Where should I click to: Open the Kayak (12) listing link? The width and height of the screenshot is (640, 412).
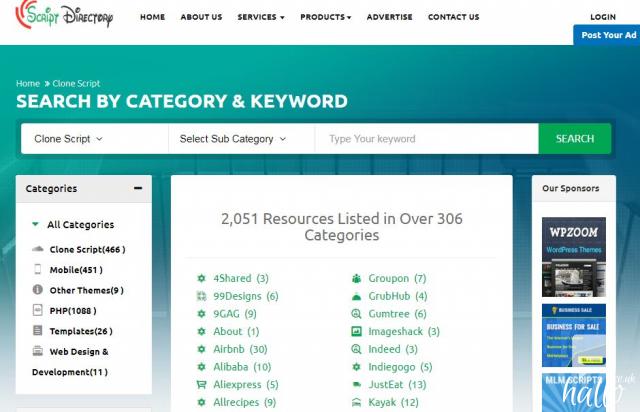coord(393,402)
